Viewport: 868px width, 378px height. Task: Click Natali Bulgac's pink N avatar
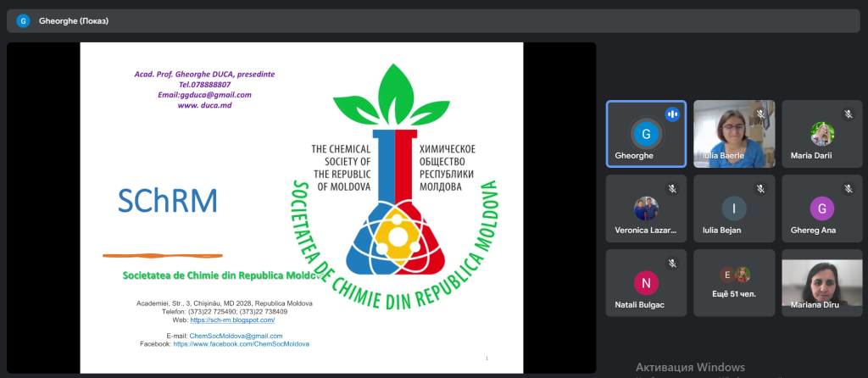pyautogui.click(x=646, y=283)
